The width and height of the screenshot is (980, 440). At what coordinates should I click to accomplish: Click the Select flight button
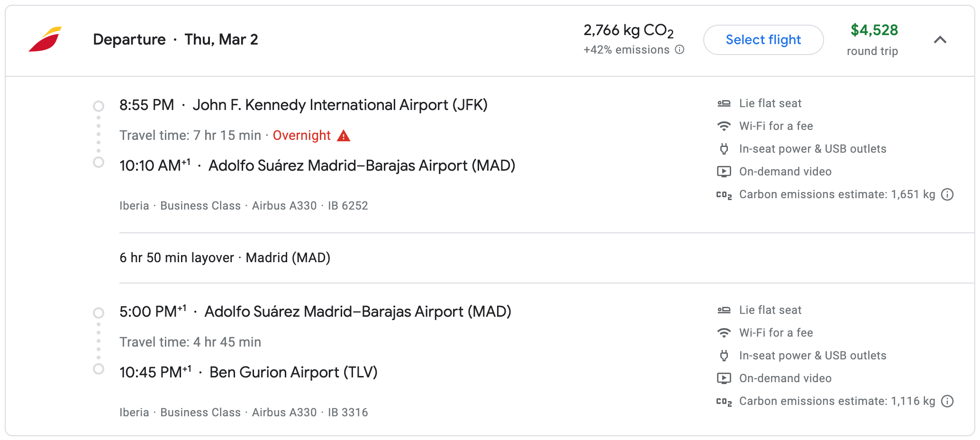762,40
